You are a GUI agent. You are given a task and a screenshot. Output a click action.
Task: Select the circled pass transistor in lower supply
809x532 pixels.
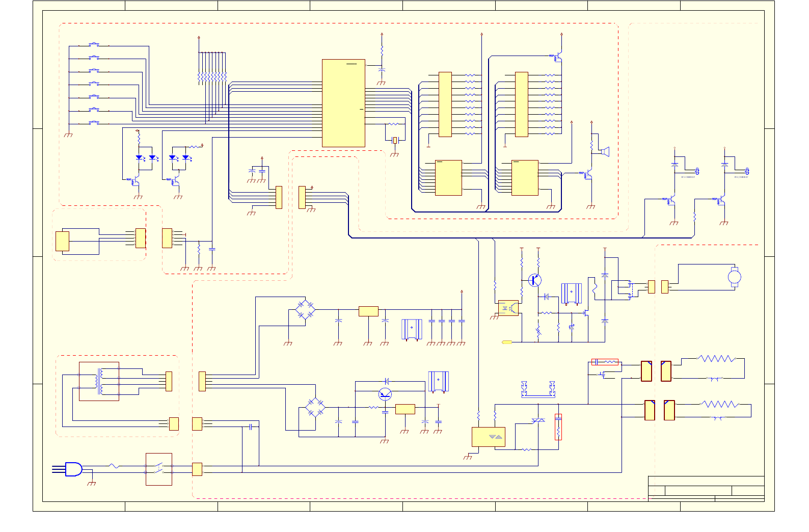click(385, 394)
